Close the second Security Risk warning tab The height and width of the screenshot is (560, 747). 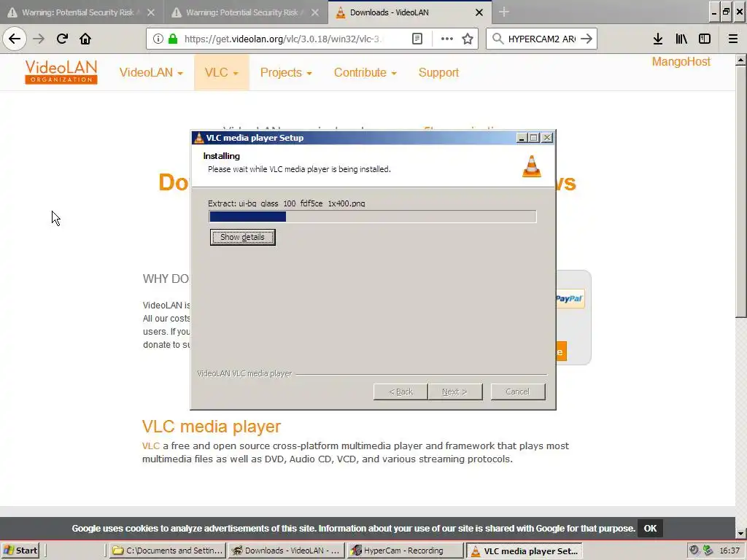(315, 12)
